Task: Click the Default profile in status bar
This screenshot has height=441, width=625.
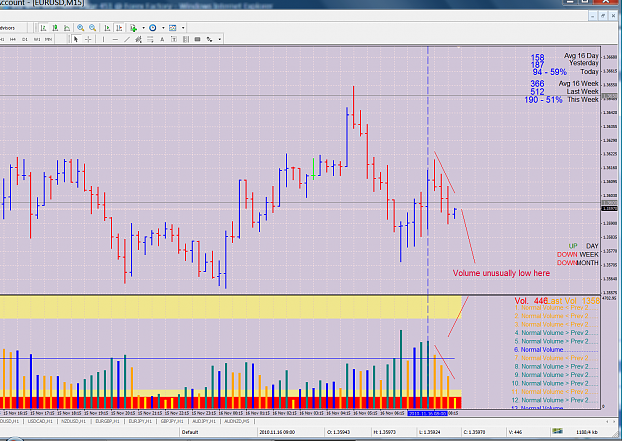Action: click(x=190, y=432)
